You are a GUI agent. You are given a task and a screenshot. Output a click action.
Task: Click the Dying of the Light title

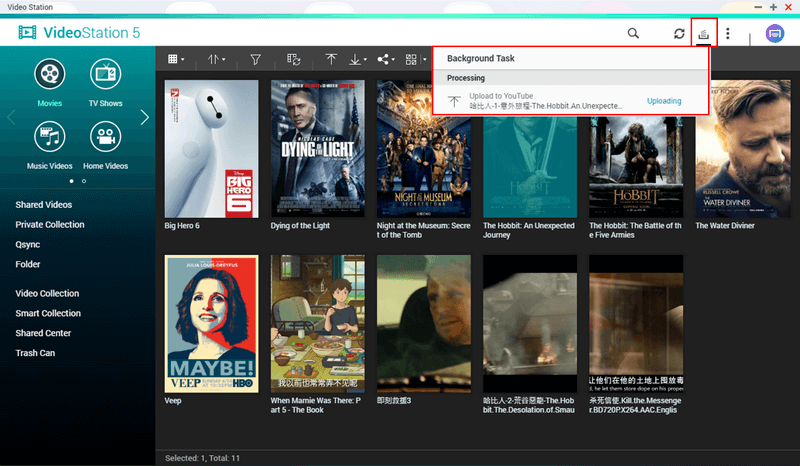(x=300, y=226)
